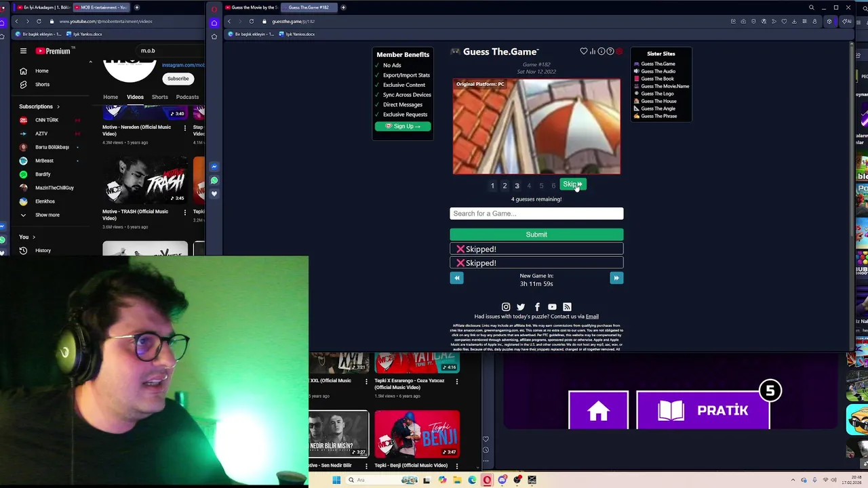This screenshot has width=868, height=488.
Task: Open the red settings gear in game header
Action: [x=618, y=52]
